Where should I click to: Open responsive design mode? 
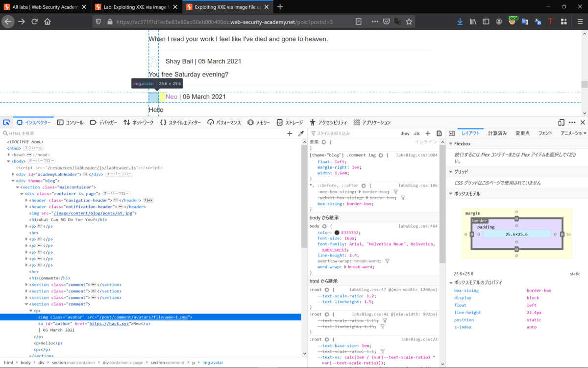tap(561, 122)
